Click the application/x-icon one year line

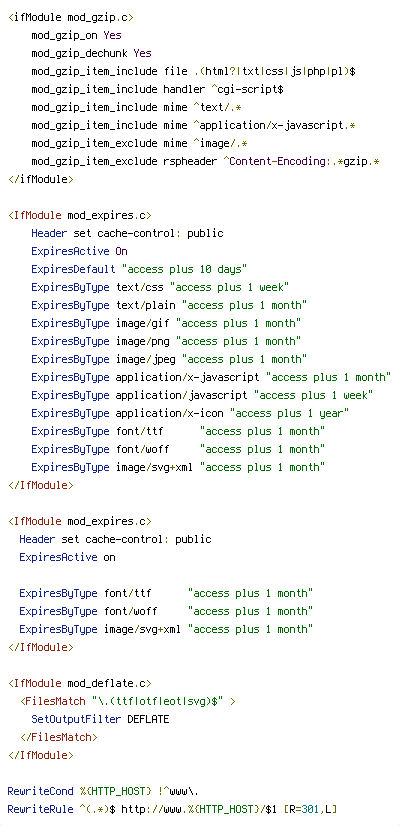[190, 413]
